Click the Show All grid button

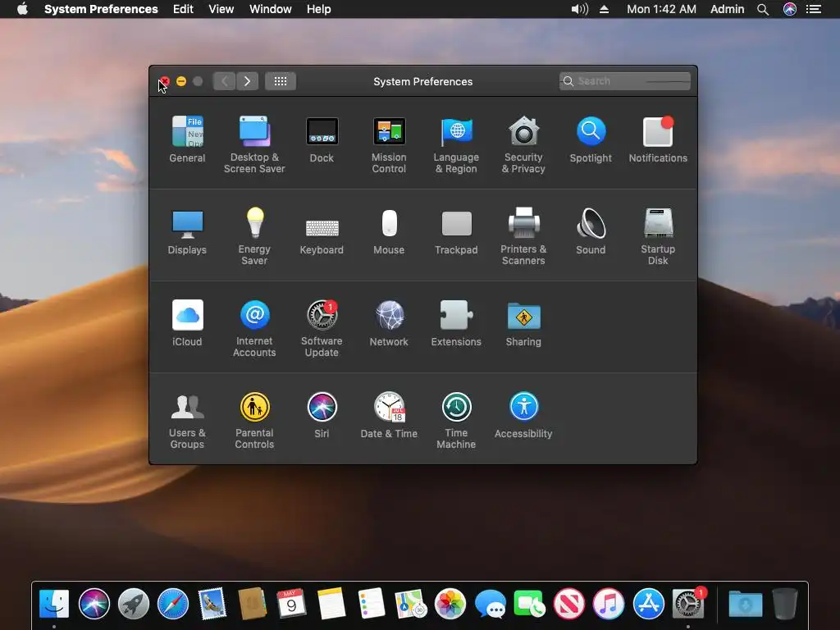coord(281,81)
